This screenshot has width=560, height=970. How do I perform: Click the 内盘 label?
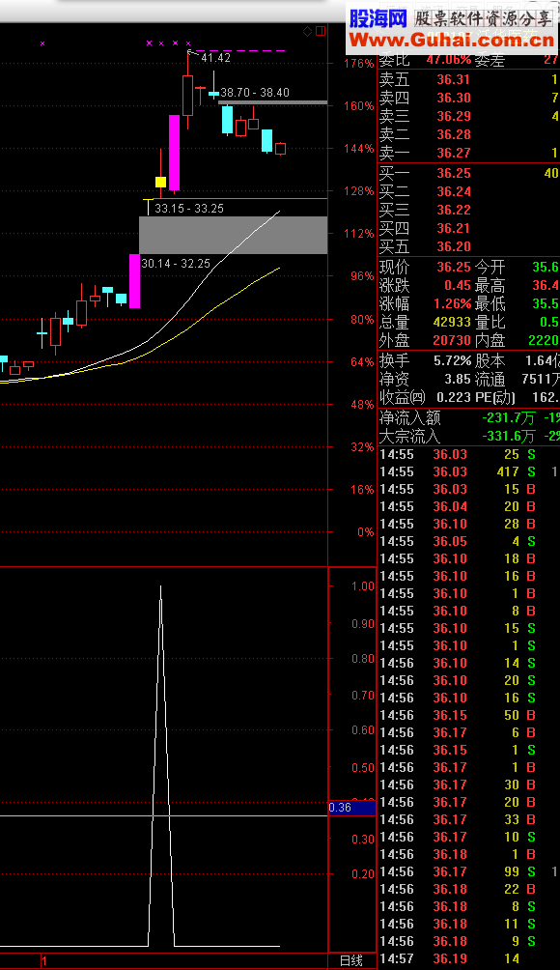pyautogui.click(x=490, y=340)
